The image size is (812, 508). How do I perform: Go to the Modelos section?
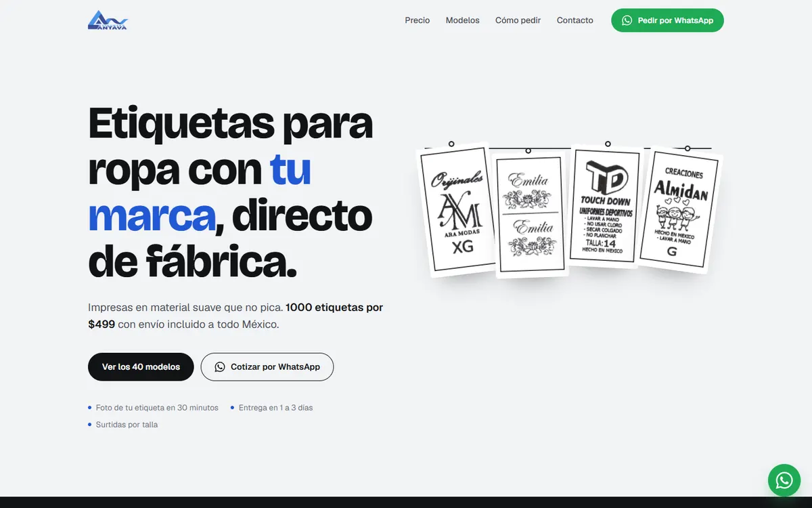point(463,20)
